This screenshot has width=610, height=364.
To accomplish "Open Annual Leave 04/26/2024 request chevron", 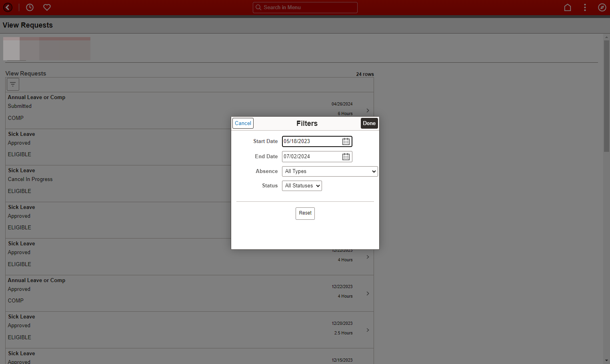I will [368, 110].
